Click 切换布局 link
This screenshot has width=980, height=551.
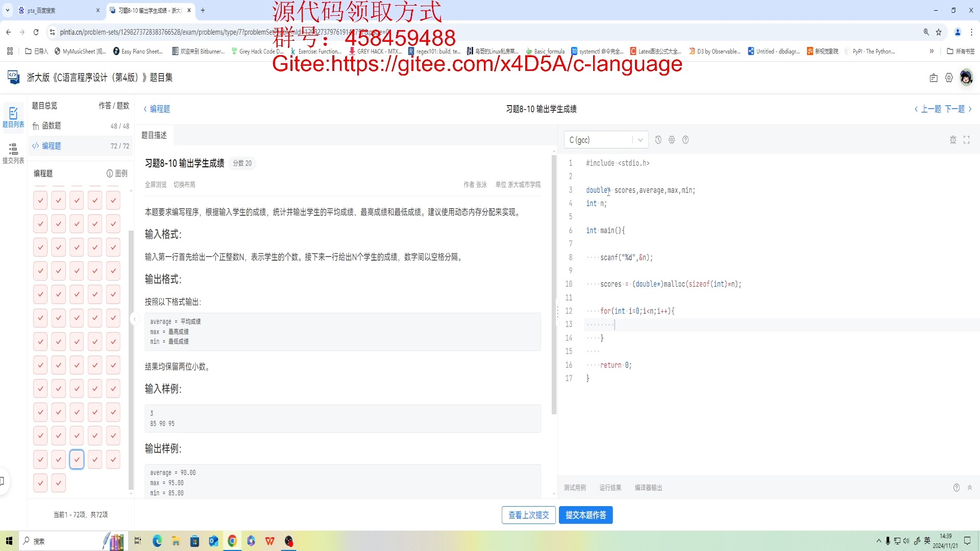[184, 185]
